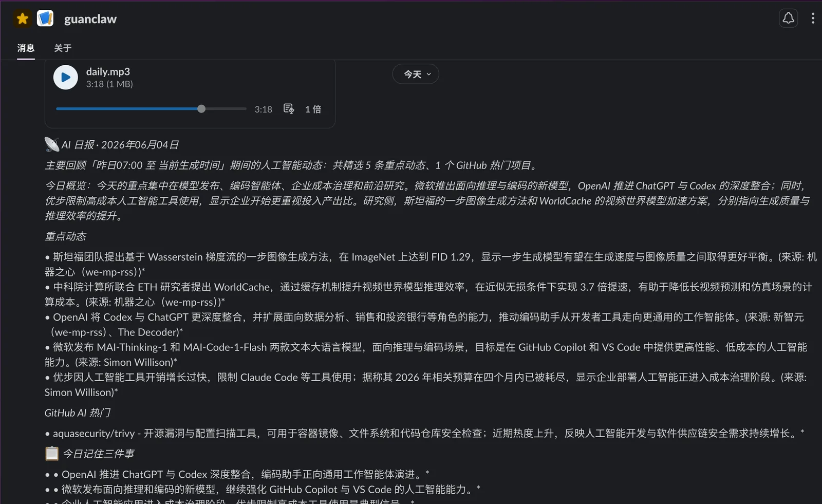Click the 今日记住三件事 heading
The height and width of the screenshot is (504, 822).
99,454
